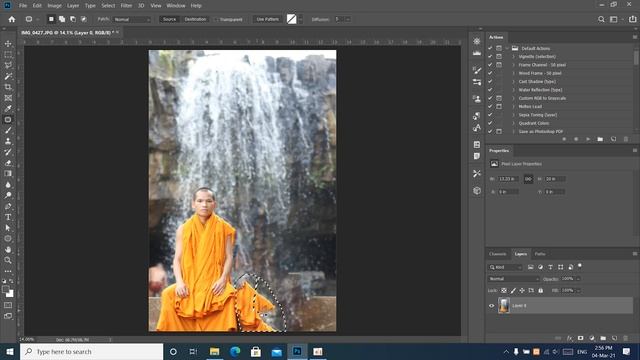Expand the Sepia Toning (layer) action
Image resolution: width=640 pixels, height=360 pixels.
tap(513, 115)
